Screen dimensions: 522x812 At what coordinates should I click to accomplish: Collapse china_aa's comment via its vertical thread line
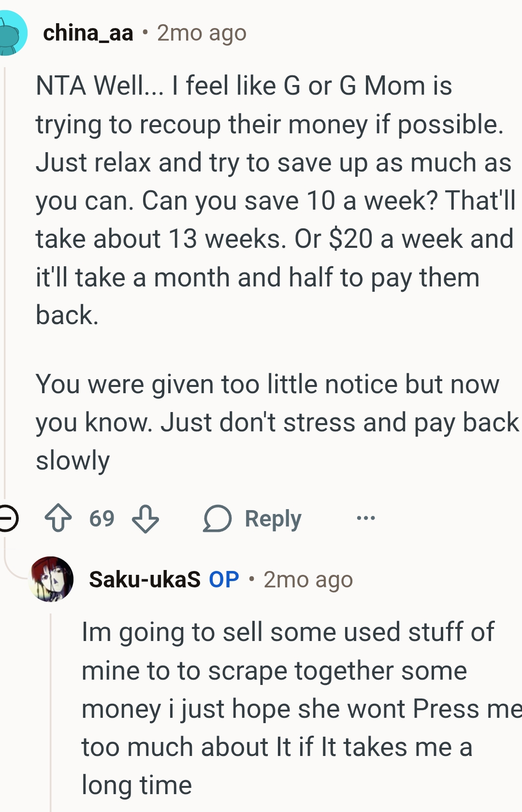click(5, 280)
